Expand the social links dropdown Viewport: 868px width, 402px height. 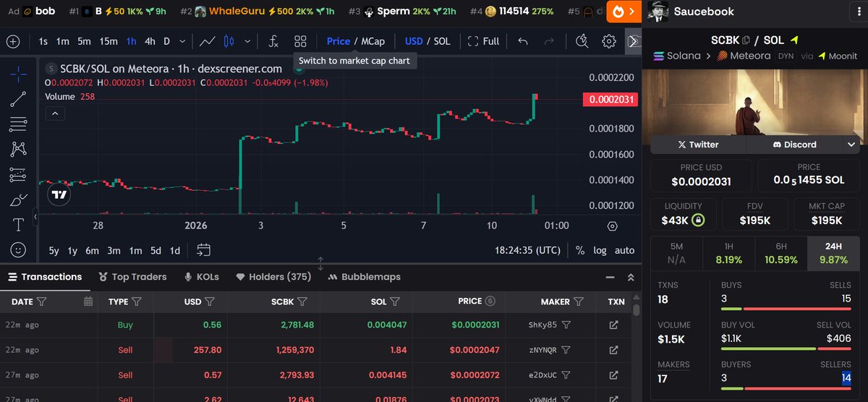coord(851,145)
